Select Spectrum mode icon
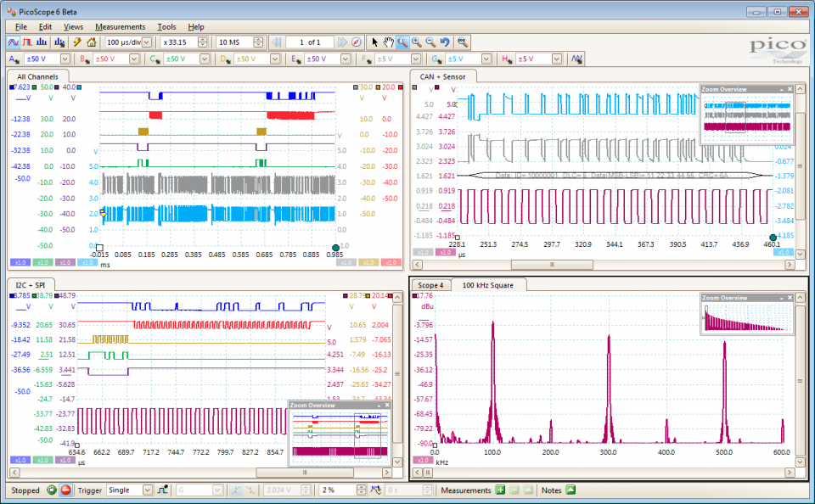 tap(42, 42)
